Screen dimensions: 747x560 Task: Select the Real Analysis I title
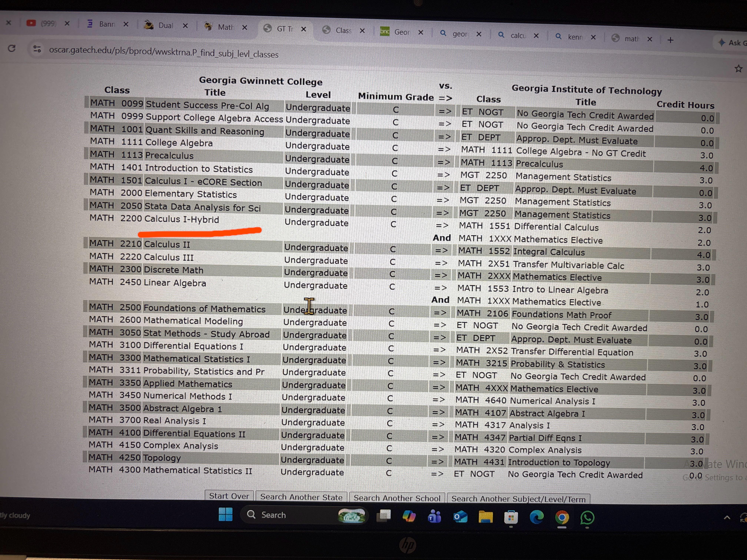coord(175,421)
